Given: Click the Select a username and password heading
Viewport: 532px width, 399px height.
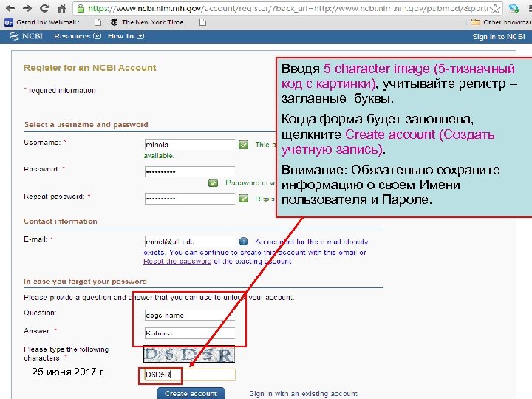Looking at the screenshot, I should pos(86,125).
